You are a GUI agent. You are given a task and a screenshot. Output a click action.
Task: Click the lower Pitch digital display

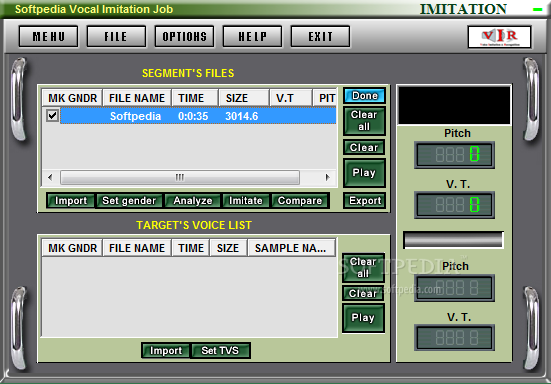click(455, 288)
